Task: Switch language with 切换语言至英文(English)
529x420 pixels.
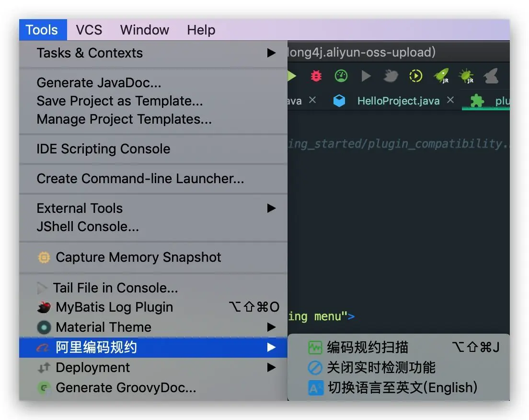Action: [x=402, y=387]
